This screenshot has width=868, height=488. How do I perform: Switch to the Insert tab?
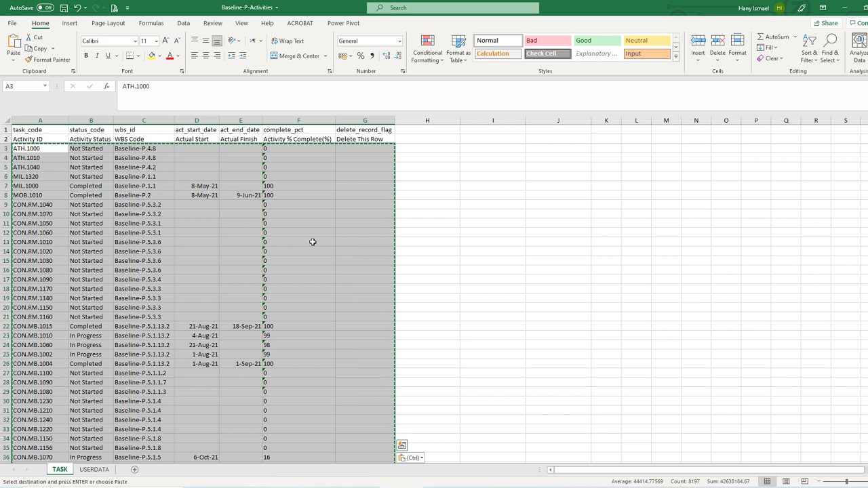[x=70, y=23]
